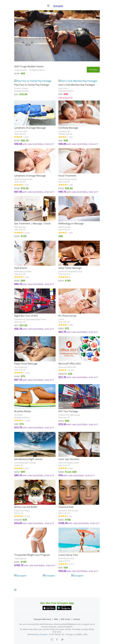Open the Play Pass or Family Play Package link

(33, 81)
